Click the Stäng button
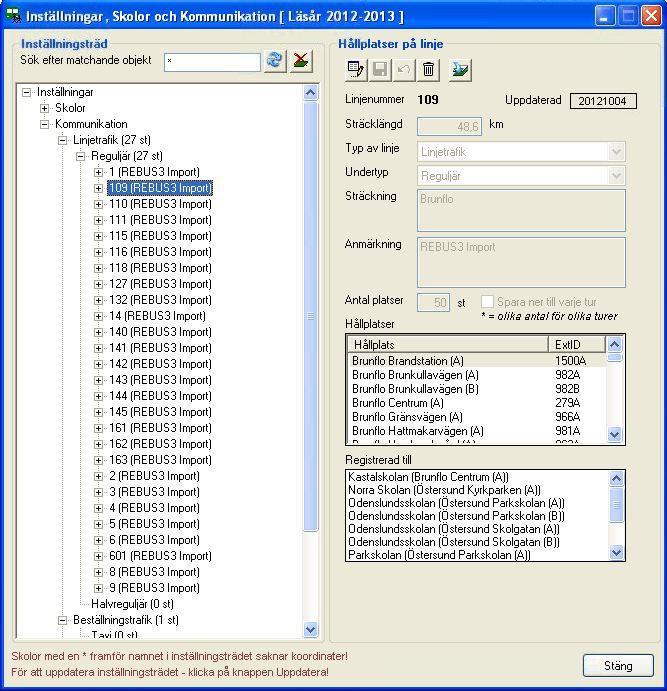667x691 pixels. [x=618, y=665]
